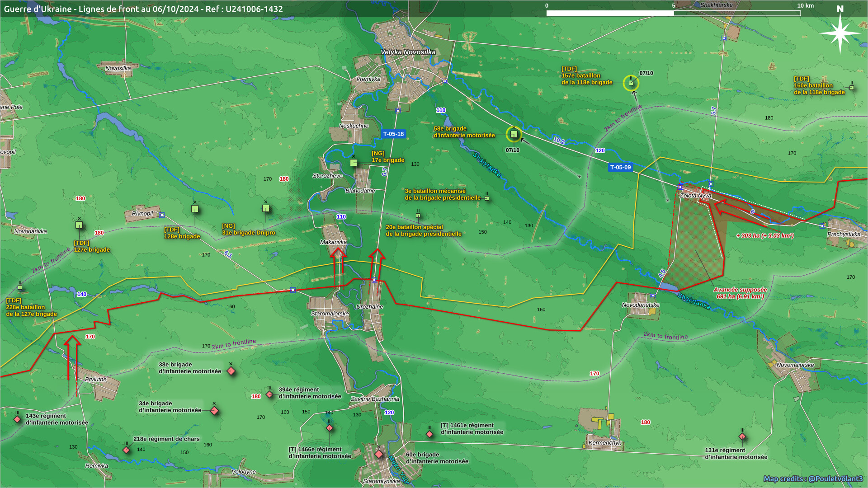Image resolution: width=868 pixels, height=488 pixels.
Task: Click the north compass star icon
Action: point(840,33)
